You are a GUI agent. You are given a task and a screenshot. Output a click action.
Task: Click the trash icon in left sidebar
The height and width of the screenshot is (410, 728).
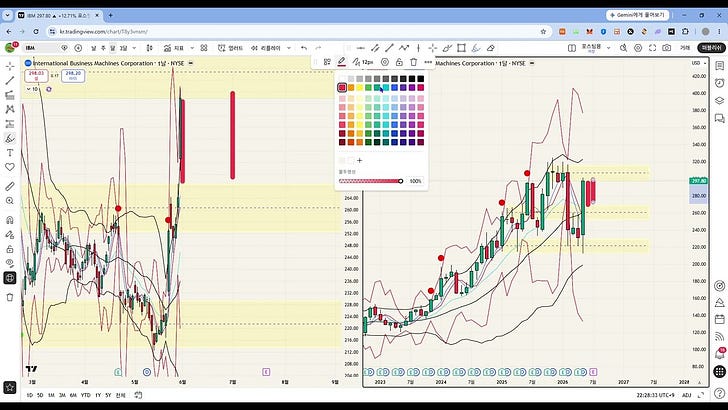point(10,297)
